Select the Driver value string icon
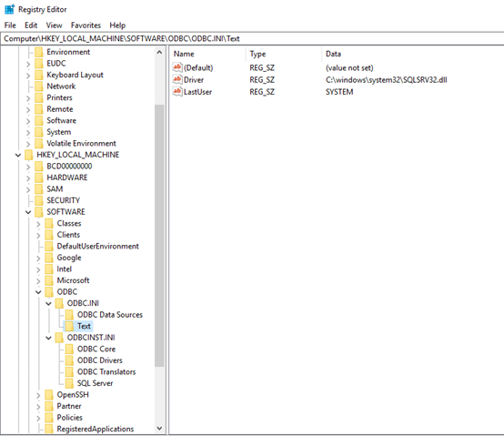 pyautogui.click(x=177, y=79)
